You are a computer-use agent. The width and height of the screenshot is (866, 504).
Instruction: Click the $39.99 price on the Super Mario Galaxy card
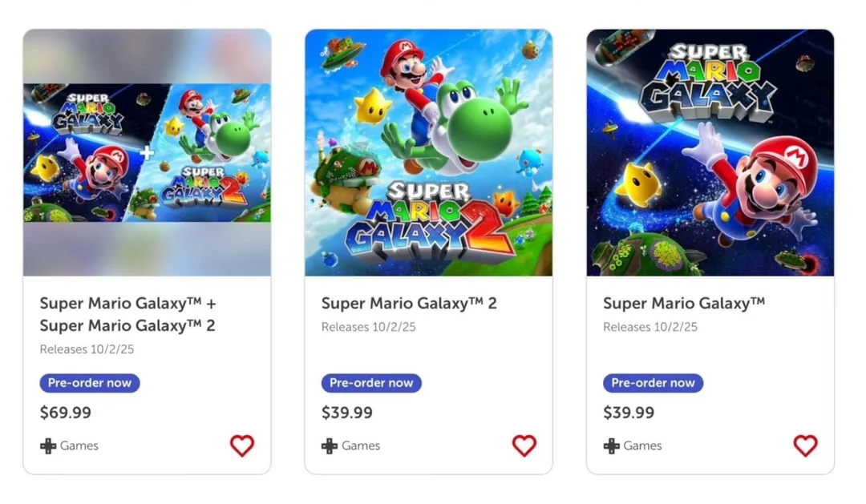(629, 413)
